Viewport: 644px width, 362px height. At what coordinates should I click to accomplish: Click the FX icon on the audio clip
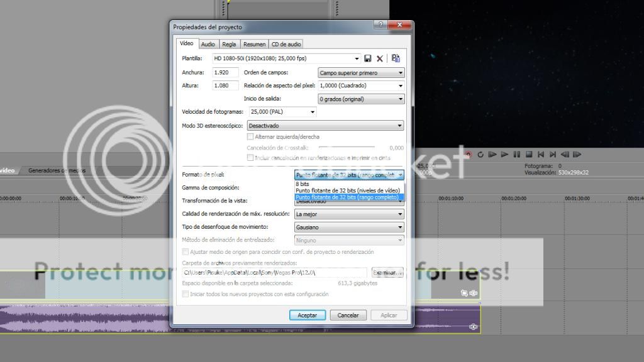(x=473, y=327)
